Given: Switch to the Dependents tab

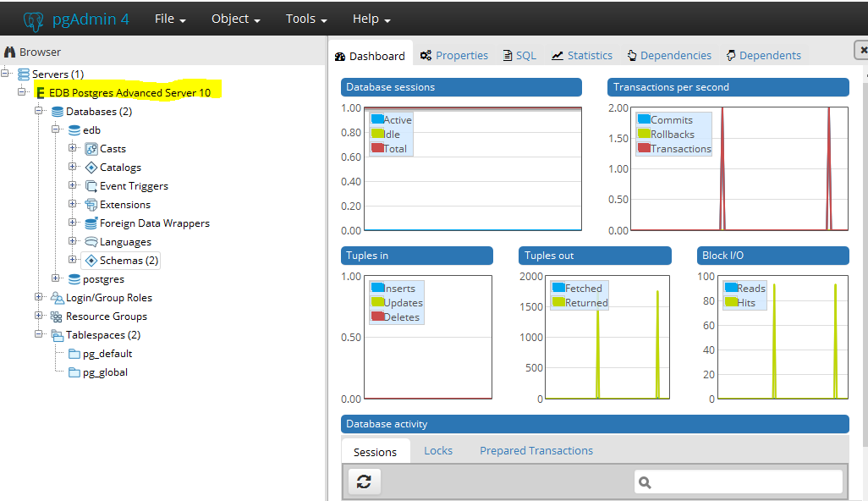Looking at the screenshot, I should (764, 55).
